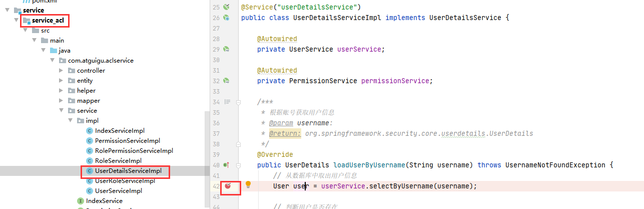Select the entity package label

point(85,80)
